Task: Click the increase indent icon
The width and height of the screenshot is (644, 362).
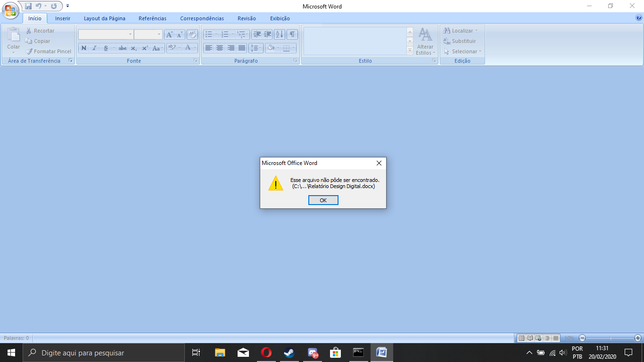Action: click(268, 34)
